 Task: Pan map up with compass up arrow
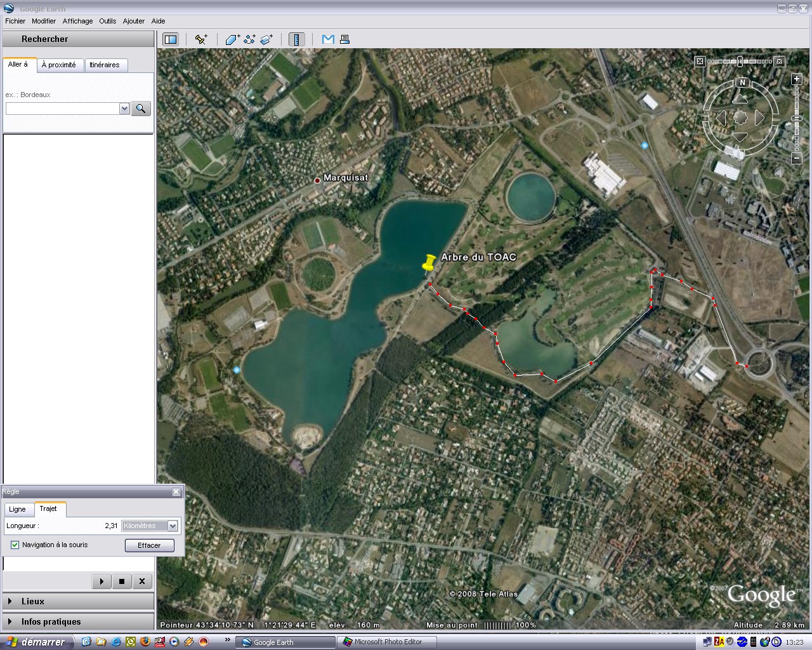740,98
